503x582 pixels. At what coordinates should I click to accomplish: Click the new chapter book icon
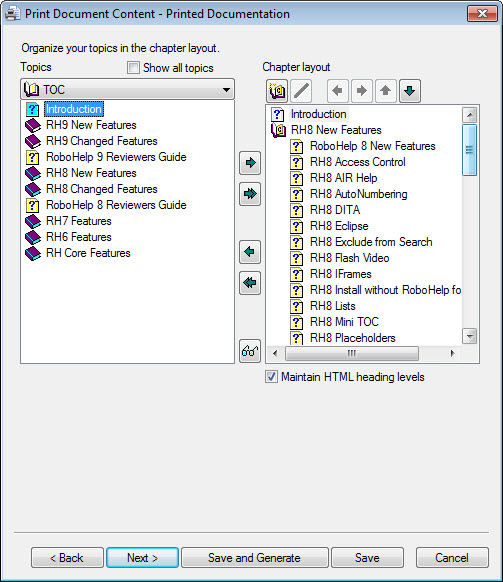(x=277, y=91)
